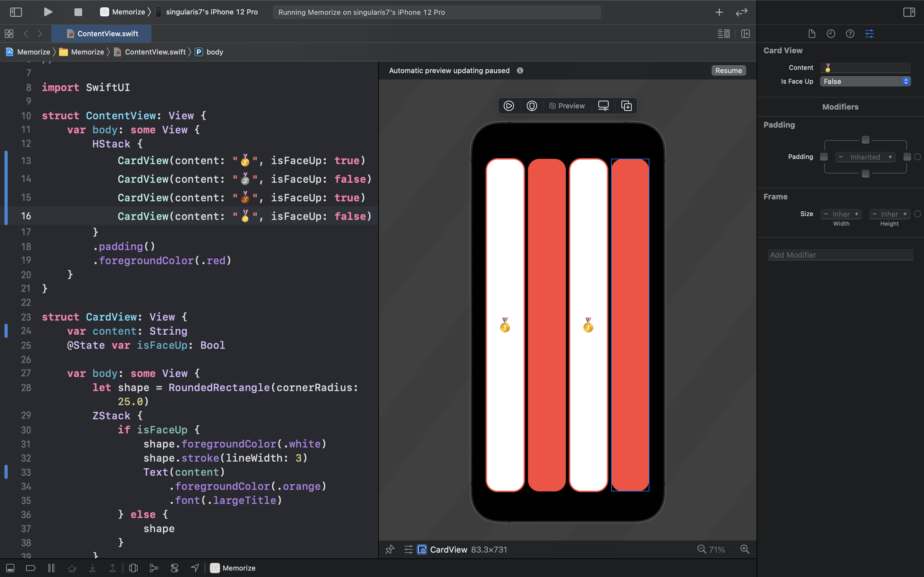Click the Run (play) button in toolbar
Image resolution: width=924 pixels, height=577 pixels.
pos(48,12)
